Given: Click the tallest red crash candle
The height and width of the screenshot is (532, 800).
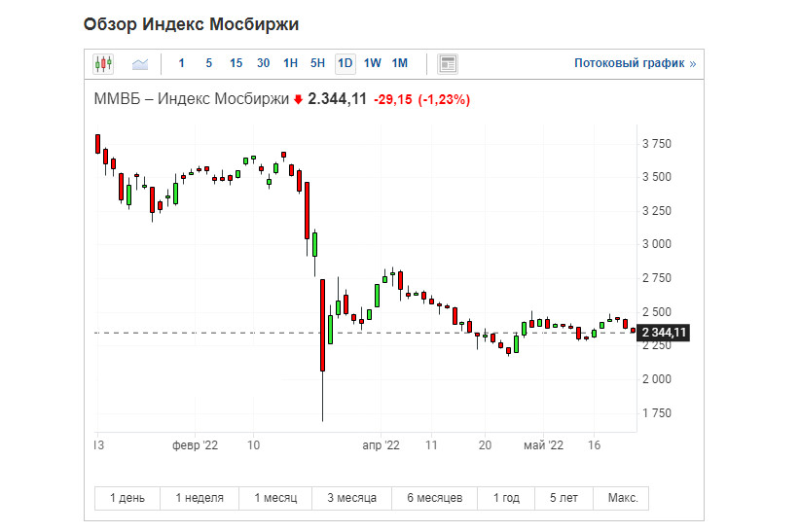Looking at the screenshot, I should coord(322,326).
